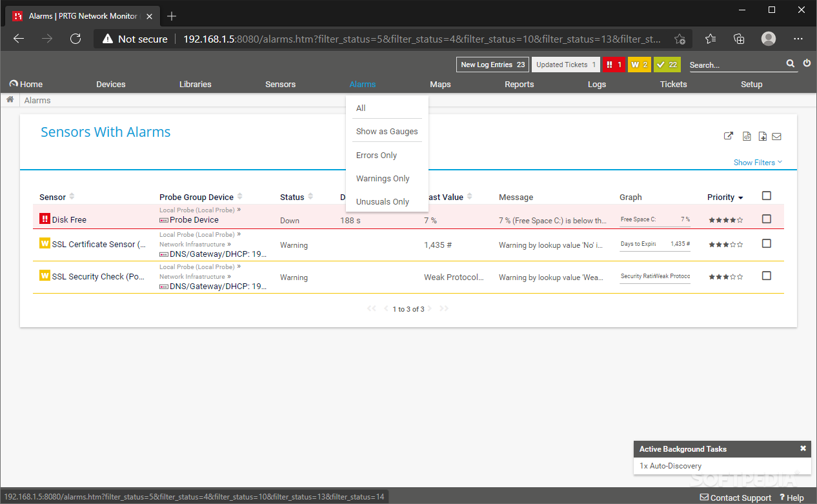The image size is (817, 504).
Task: Go to the next results page
Action: [x=429, y=308]
